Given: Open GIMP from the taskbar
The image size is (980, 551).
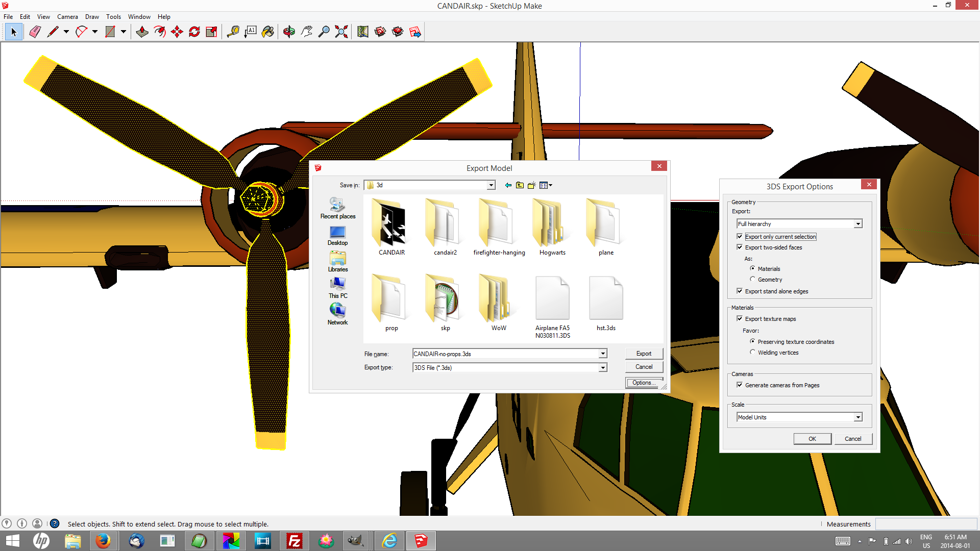Looking at the screenshot, I should click(x=355, y=541).
